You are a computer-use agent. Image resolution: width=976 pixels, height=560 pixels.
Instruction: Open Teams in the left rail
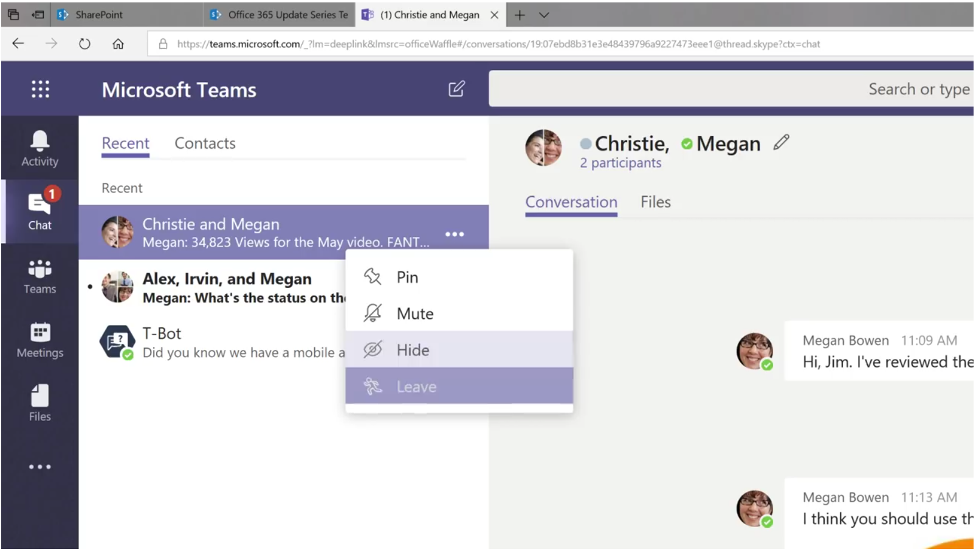tap(40, 276)
